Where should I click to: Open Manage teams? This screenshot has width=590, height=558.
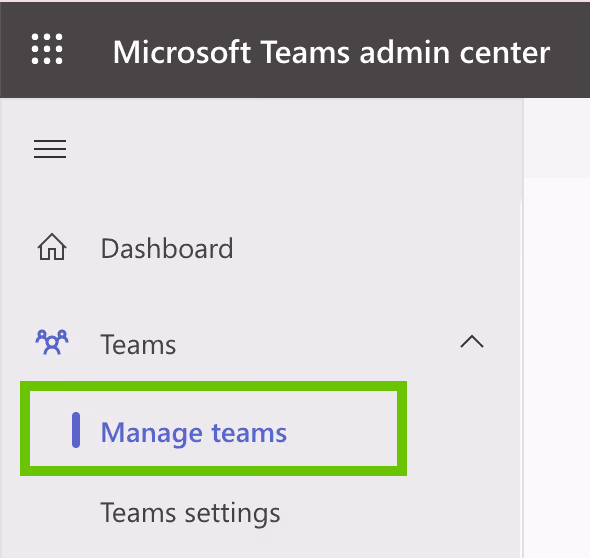pos(194,432)
